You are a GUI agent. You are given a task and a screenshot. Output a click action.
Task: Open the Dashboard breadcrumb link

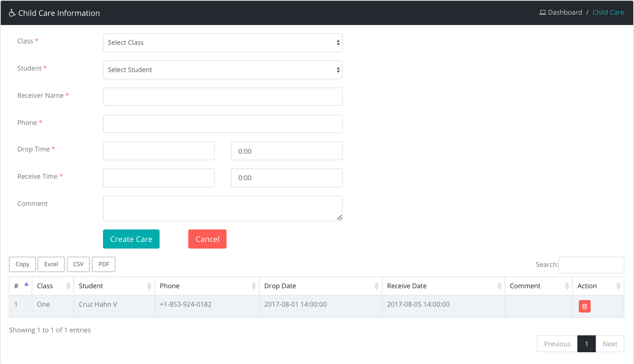pos(565,13)
